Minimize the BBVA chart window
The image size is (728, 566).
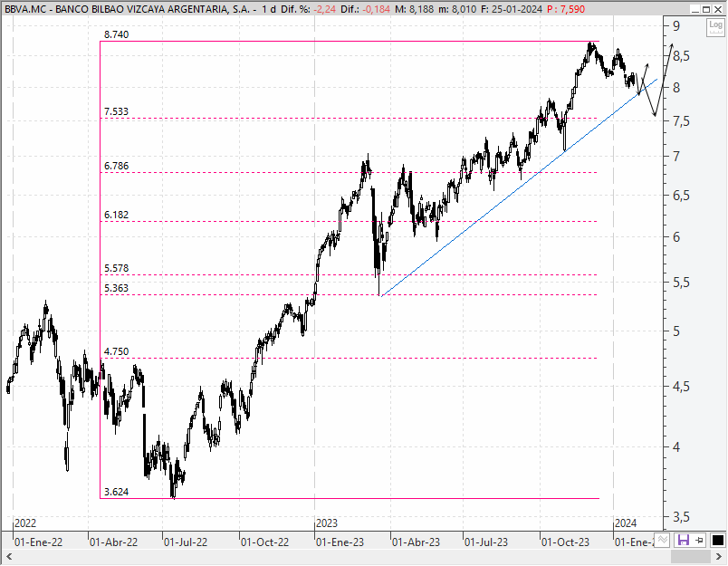click(694, 9)
